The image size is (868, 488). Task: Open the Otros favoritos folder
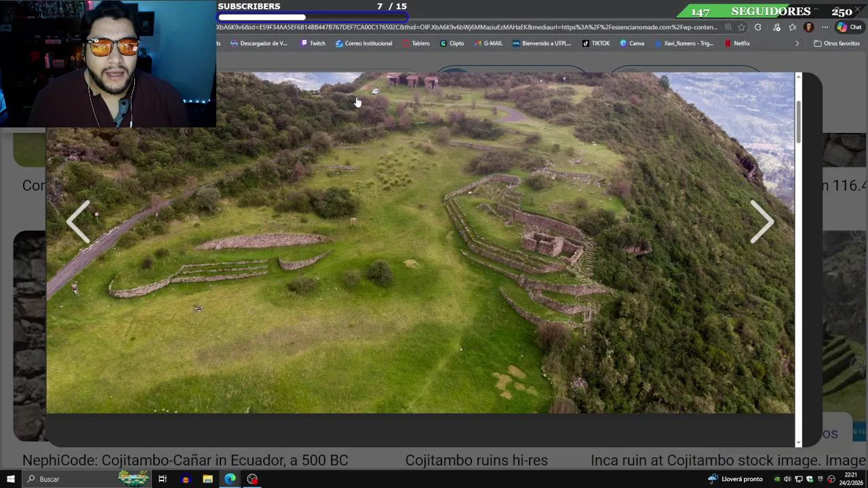(837, 43)
